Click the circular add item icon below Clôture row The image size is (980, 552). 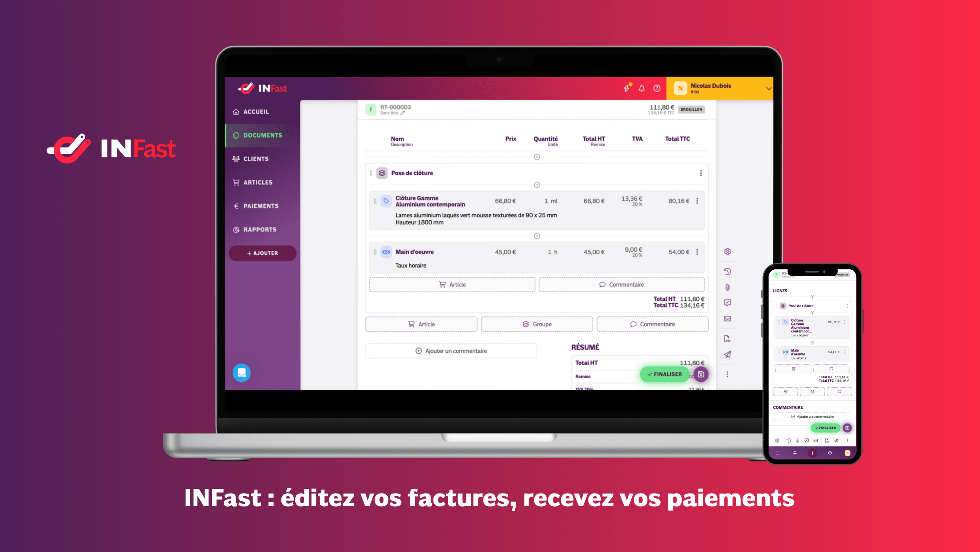coord(536,236)
